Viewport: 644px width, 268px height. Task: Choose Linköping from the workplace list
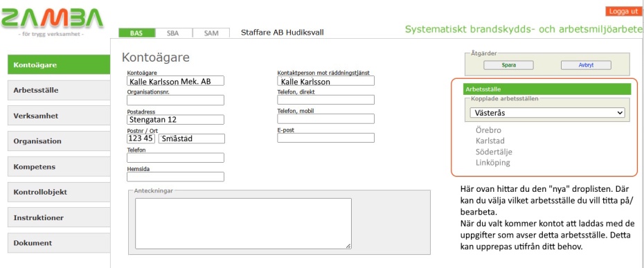click(492, 162)
